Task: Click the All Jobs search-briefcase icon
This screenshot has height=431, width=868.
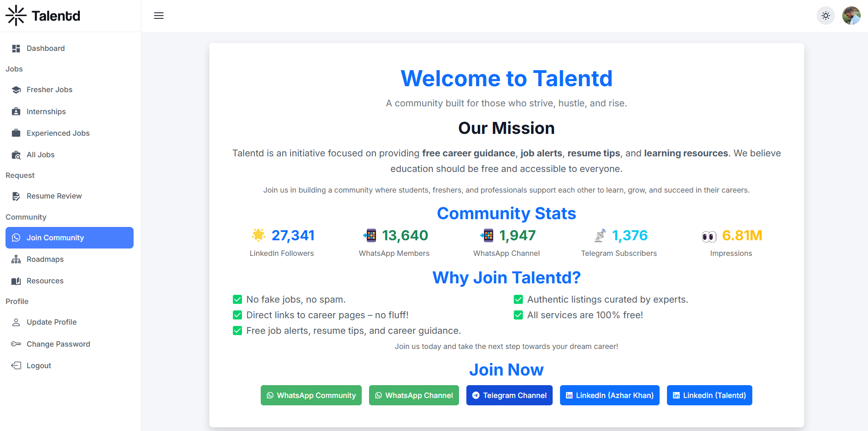Action: coord(16,155)
